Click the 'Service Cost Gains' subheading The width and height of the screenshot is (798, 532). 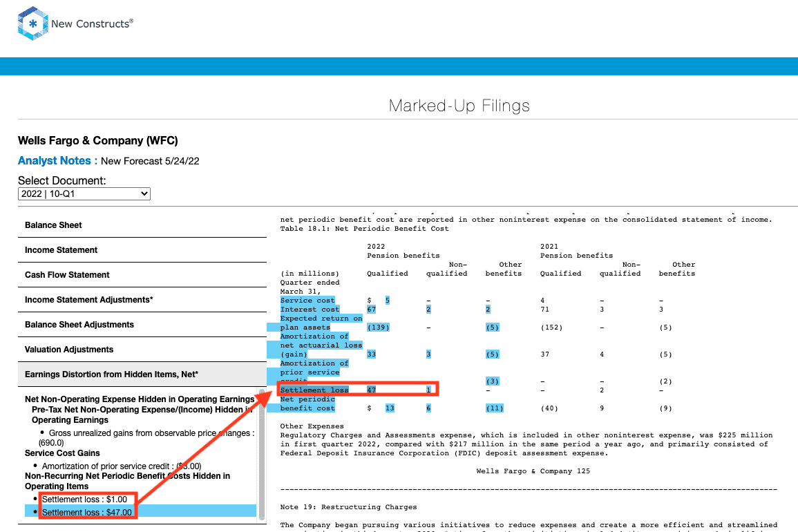pos(62,453)
